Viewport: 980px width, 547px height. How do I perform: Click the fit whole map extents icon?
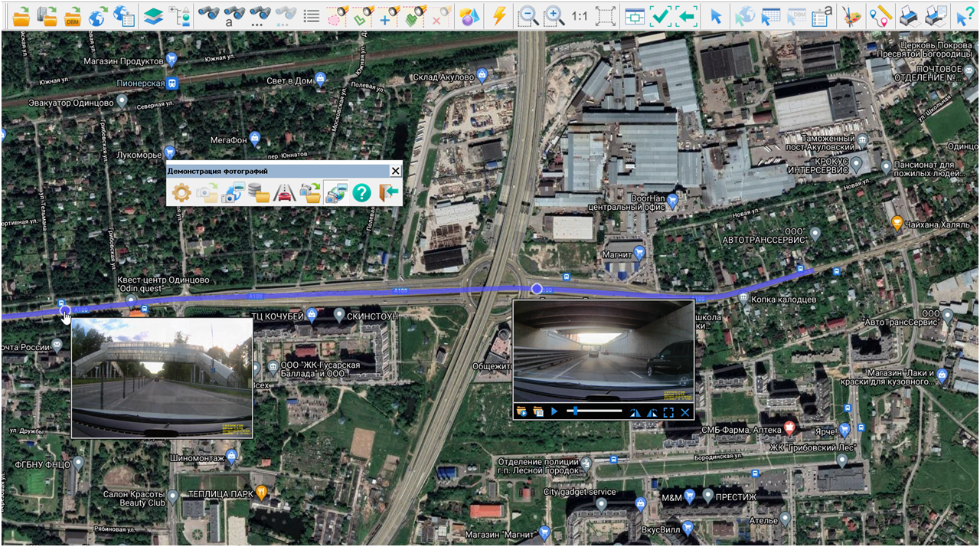[x=605, y=15]
